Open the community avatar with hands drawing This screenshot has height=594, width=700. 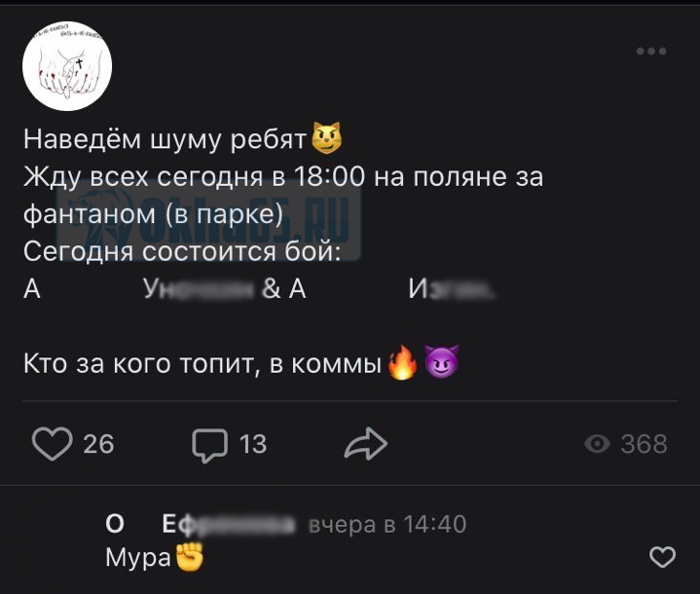coord(67,66)
